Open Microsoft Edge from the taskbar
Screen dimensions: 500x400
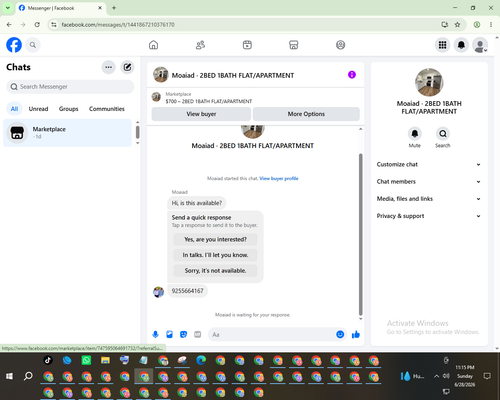point(201,360)
